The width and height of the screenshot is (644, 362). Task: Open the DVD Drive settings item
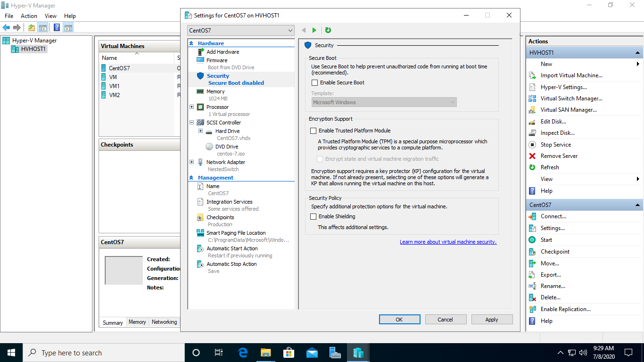[x=226, y=147]
